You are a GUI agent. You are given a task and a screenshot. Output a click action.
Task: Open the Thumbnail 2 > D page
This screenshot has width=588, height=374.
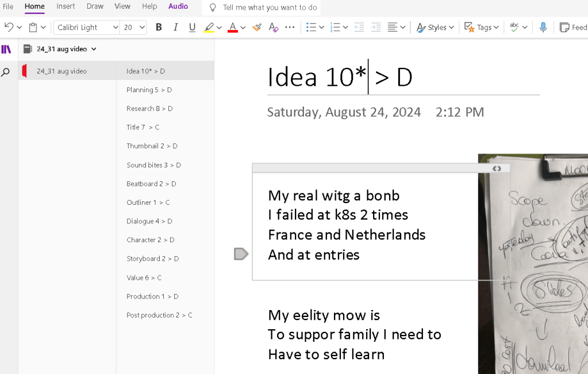[166, 146]
